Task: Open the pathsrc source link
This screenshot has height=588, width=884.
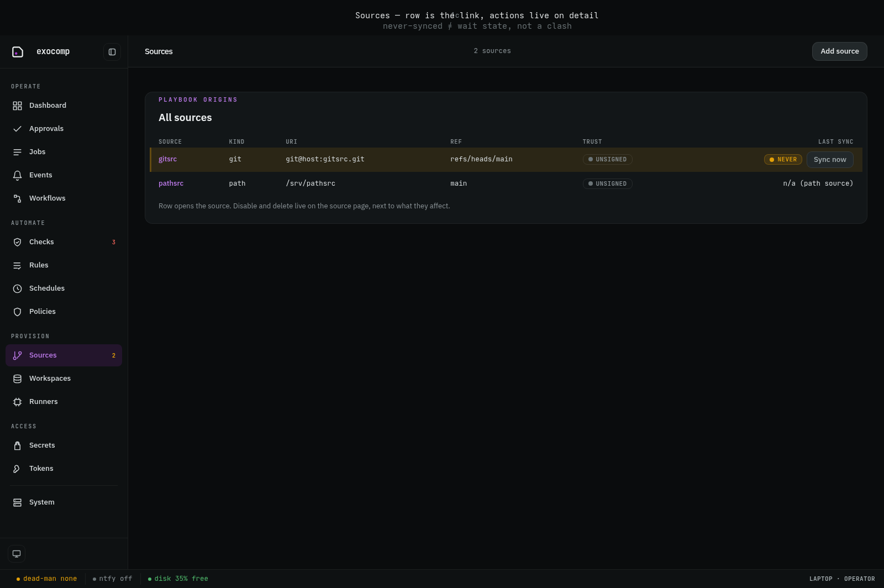Action: coord(171,183)
